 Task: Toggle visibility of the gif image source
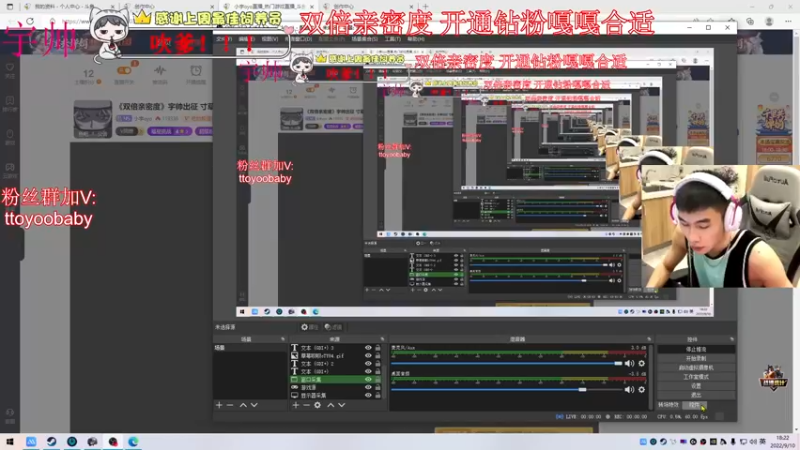click(x=368, y=356)
